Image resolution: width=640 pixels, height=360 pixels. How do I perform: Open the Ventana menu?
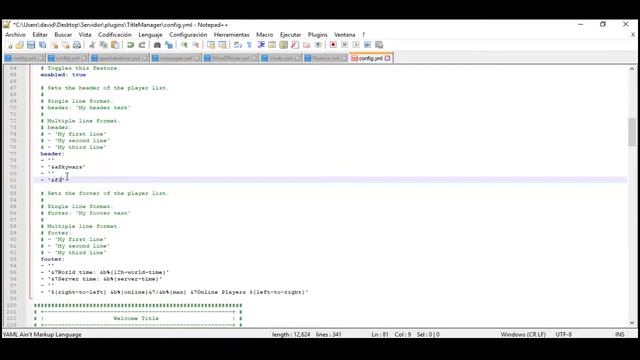(344, 35)
